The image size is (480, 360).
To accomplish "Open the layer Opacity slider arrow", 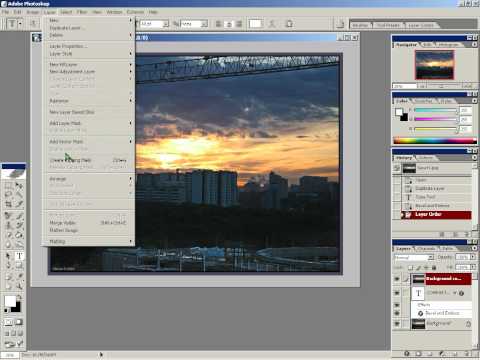I will pos(473,257).
